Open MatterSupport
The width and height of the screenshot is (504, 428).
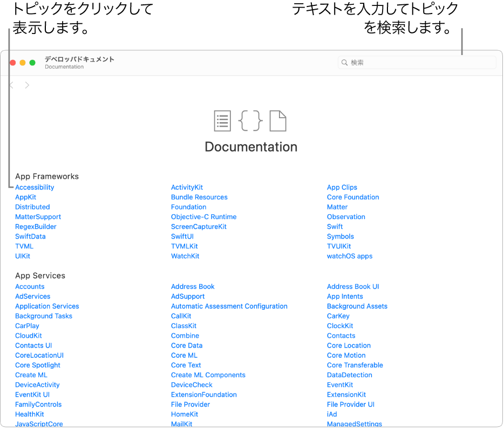pyautogui.click(x=38, y=217)
